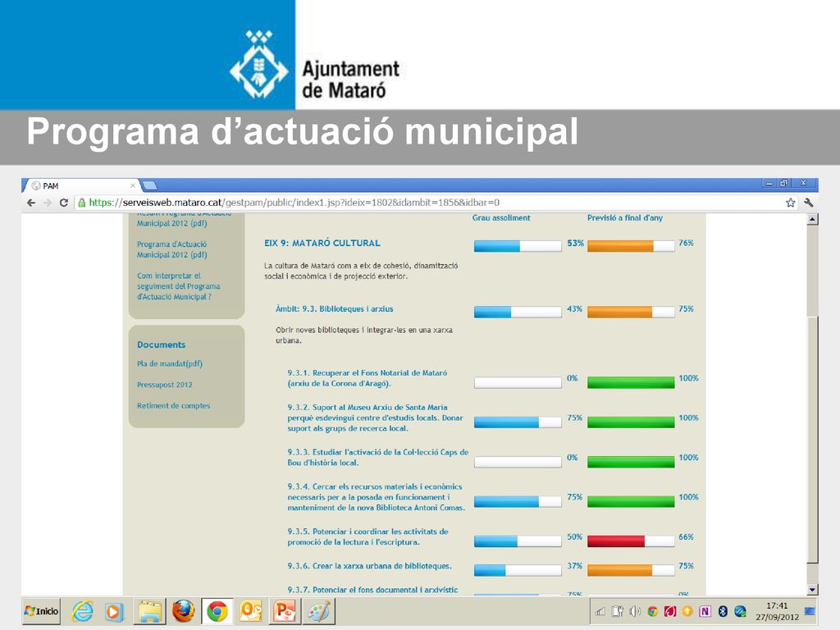Switch to Chrome in the taskbar
The image size is (840, 630).
(x=217, y=611)
